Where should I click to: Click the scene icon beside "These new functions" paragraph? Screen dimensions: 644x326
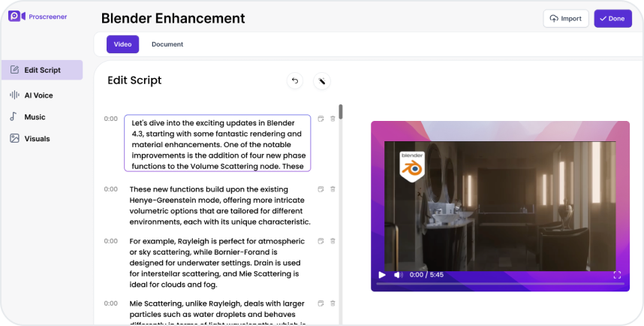coord(320,189)
